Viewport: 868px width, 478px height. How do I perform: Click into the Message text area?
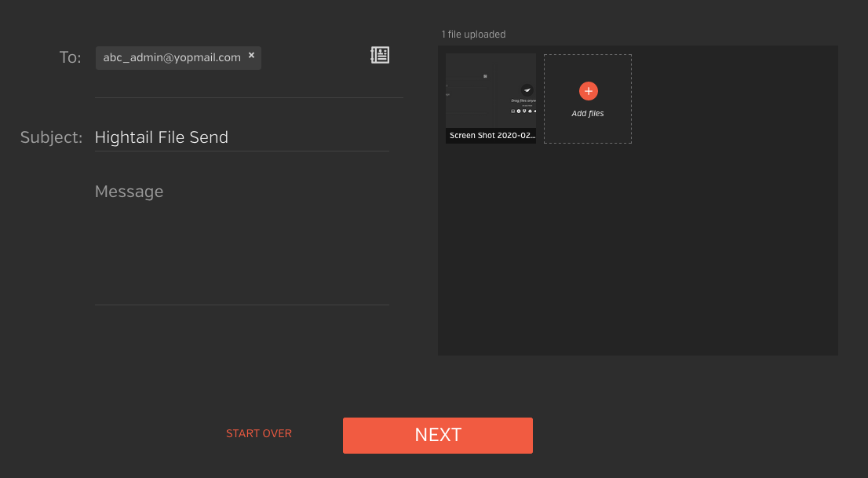(x=242, y=241)
